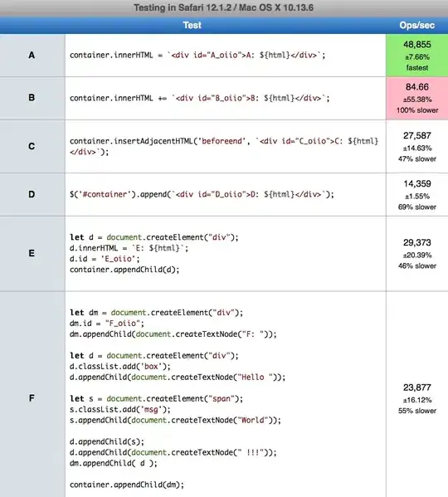Click the innerHTML += code line in test B

tap(200, 98)
